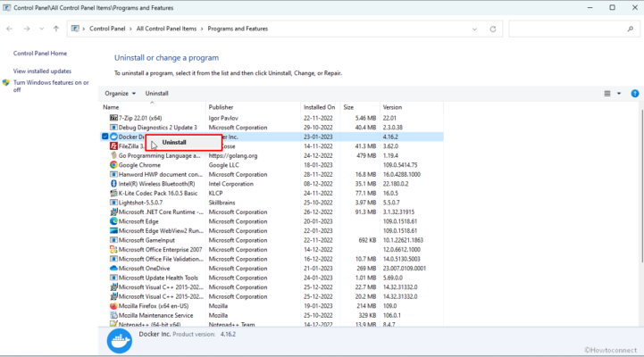
Task: Open View installed updates link
Action: pyautogui.click(x=42, y=71)
